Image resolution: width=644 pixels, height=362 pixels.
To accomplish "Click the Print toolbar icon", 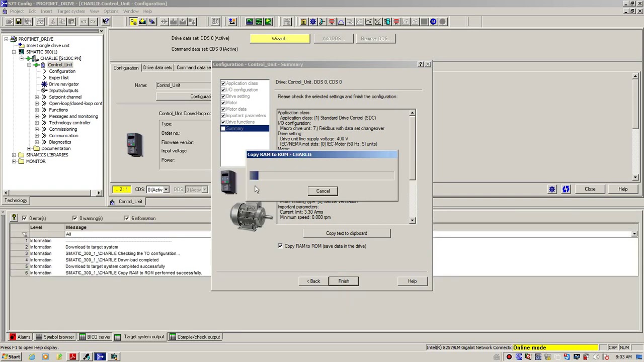I will tap(40, 22).
